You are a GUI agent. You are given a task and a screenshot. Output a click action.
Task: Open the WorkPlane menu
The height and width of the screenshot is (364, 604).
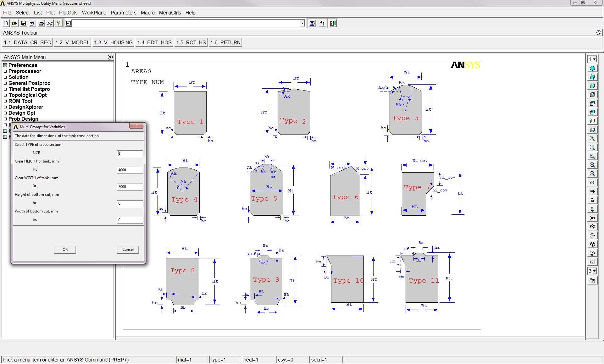point(94,13)
